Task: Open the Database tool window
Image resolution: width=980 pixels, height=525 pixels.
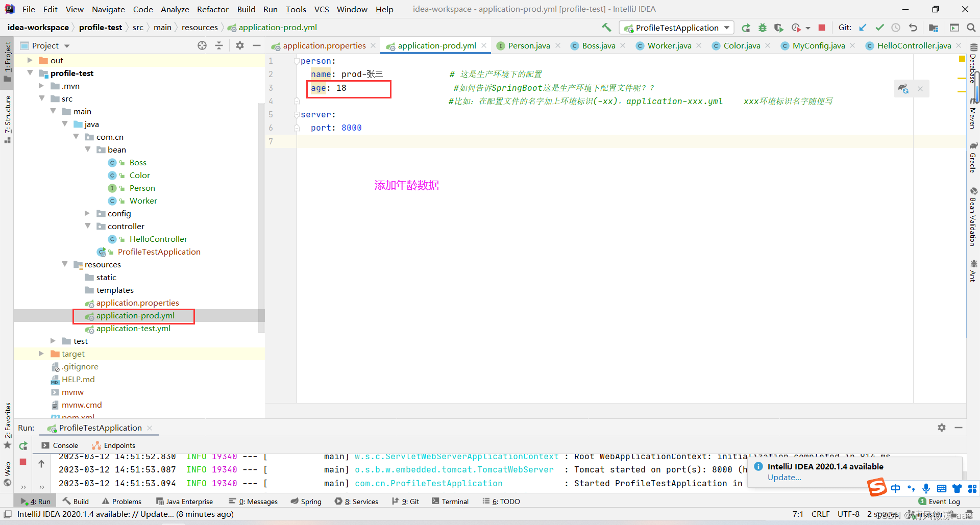Action: (x=973, y=63)
